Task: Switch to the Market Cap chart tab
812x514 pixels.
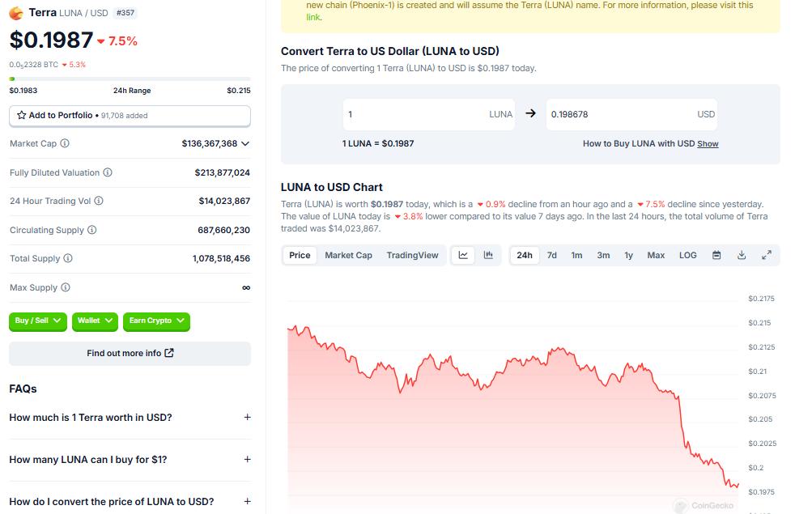Action: [348, 255]
